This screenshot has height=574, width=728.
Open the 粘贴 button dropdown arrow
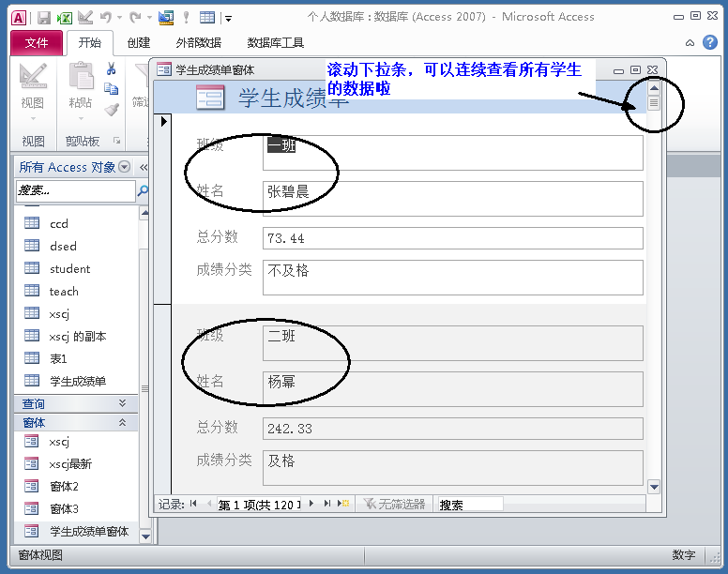[x=81, y=119]
